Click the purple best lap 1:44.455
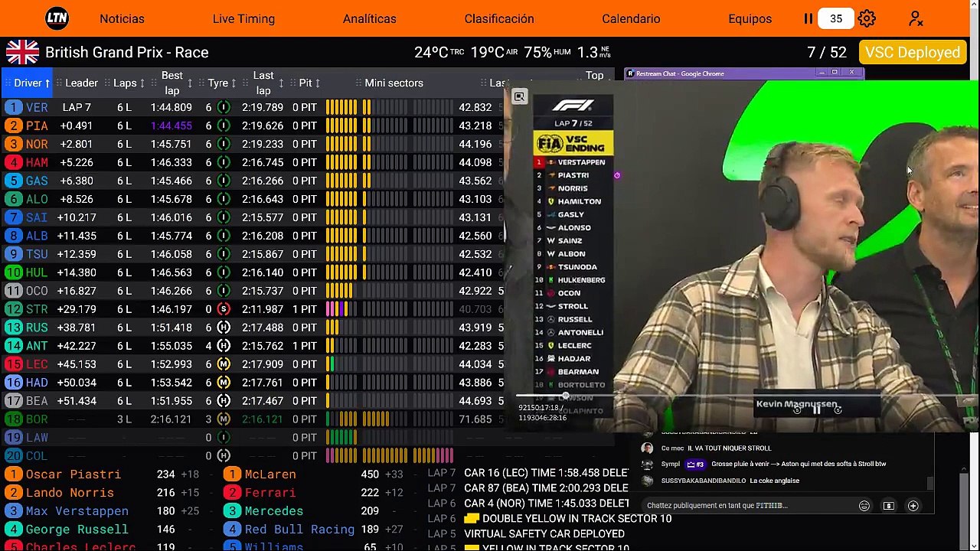980x551 pixels. 171,126
